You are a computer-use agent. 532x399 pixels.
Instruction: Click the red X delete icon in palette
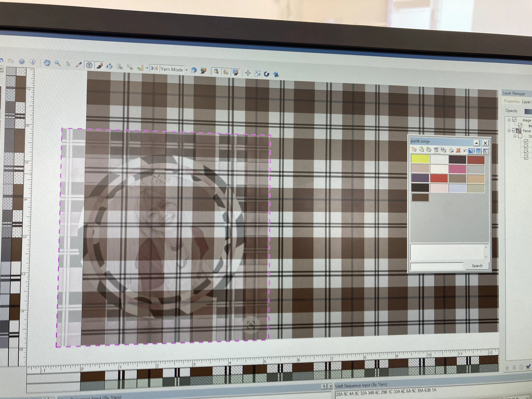point(458,151)
